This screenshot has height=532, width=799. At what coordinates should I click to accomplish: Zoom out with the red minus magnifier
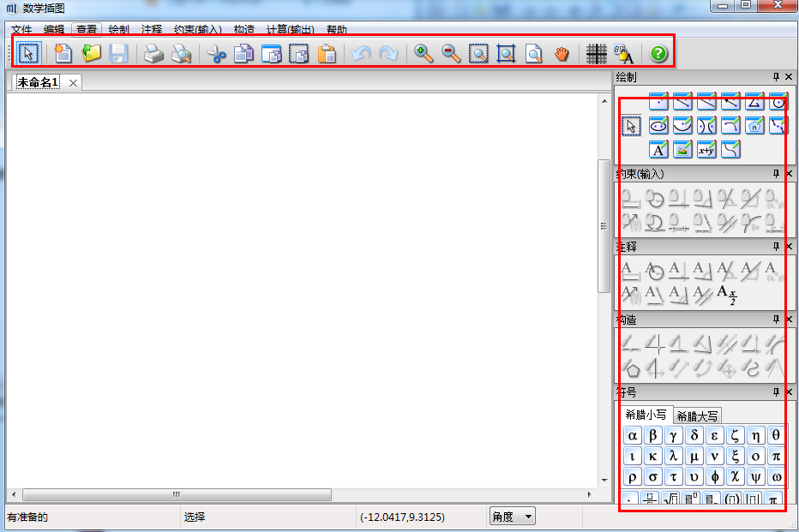tap(451, 53)
